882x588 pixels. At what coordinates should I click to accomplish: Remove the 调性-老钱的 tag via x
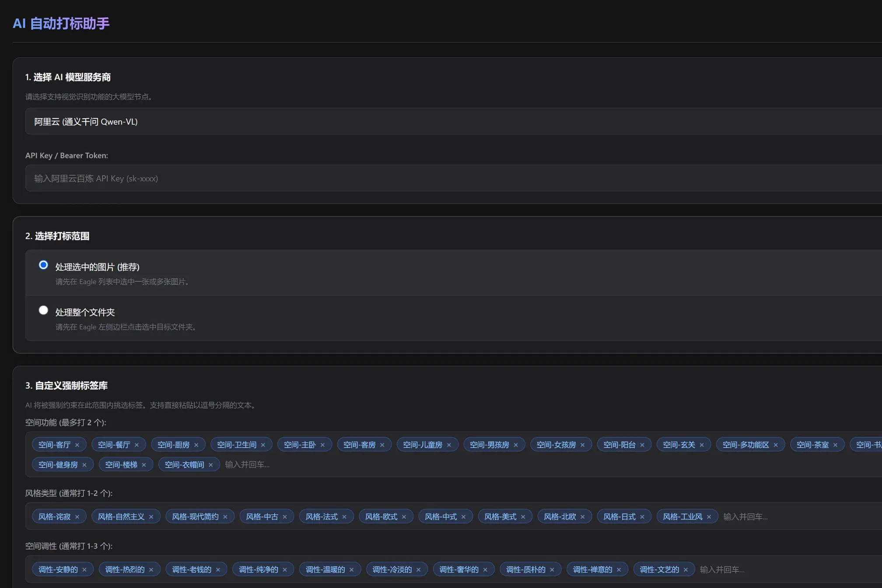tap(218, 570)
